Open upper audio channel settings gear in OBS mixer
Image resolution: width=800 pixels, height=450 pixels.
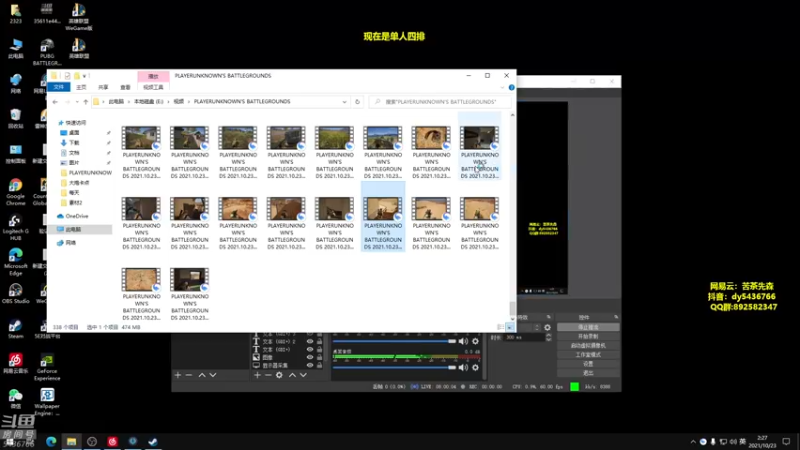click(x=476, y=341)
